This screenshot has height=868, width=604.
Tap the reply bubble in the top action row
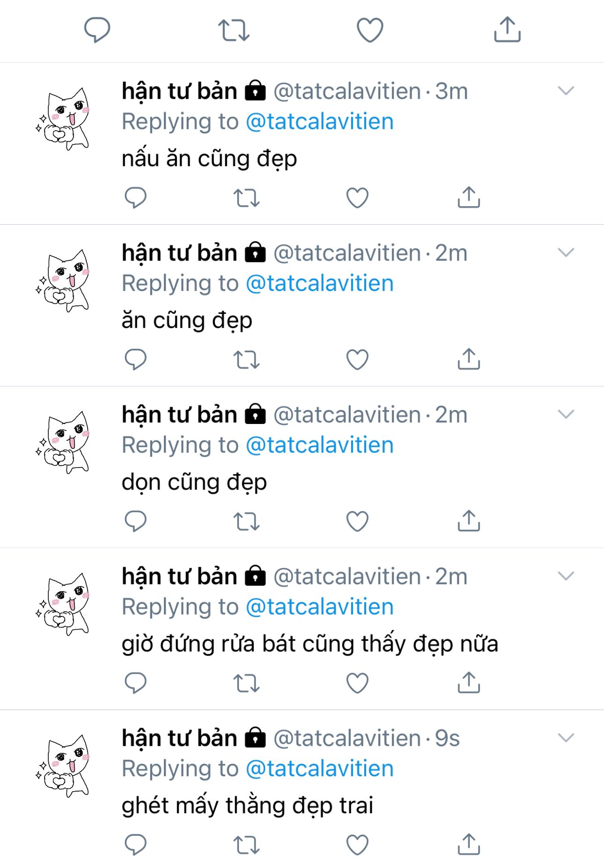click(97, 30)
